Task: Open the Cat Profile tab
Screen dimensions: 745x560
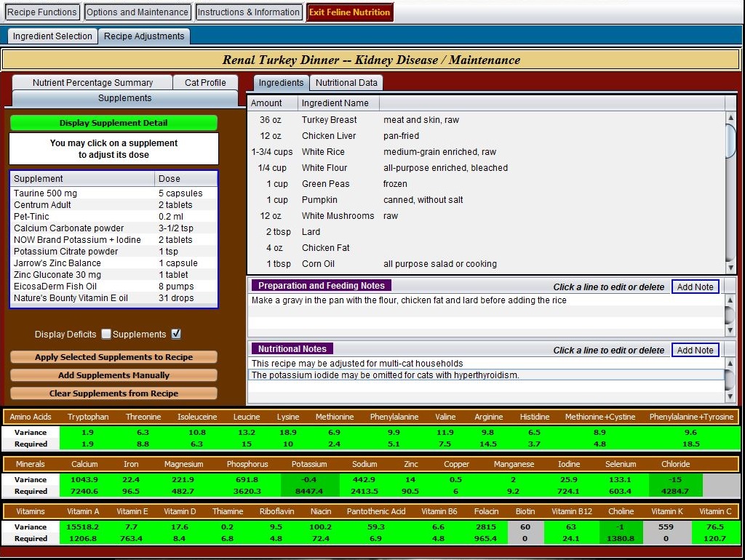Action: pos(205,83)
